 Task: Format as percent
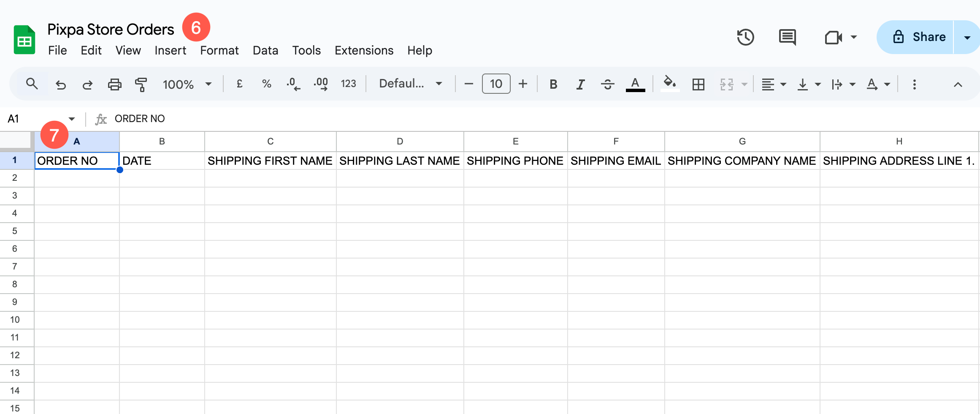[266, 84]
